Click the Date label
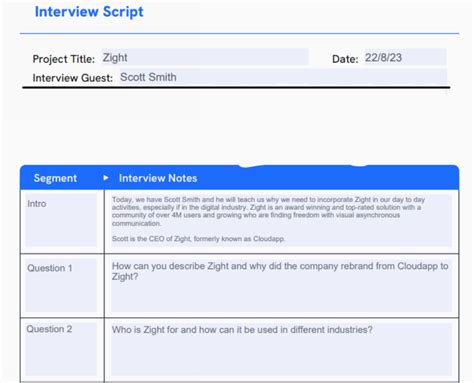Image resolution: width=474 pixels, height=383 pixels. click(345, 59)
